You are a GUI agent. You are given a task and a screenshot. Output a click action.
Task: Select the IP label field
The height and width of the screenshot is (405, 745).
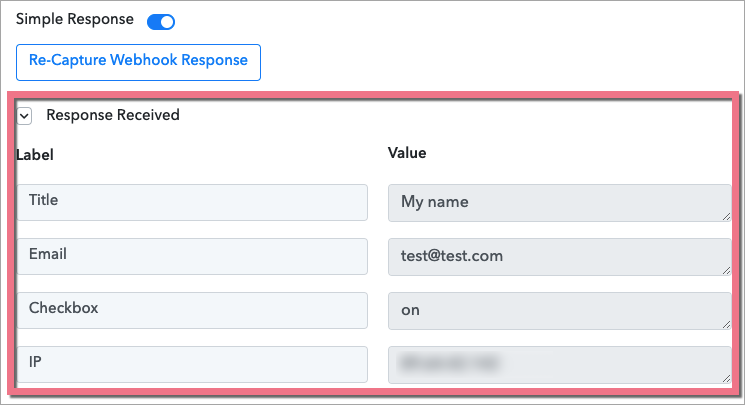tap(192, 364)
